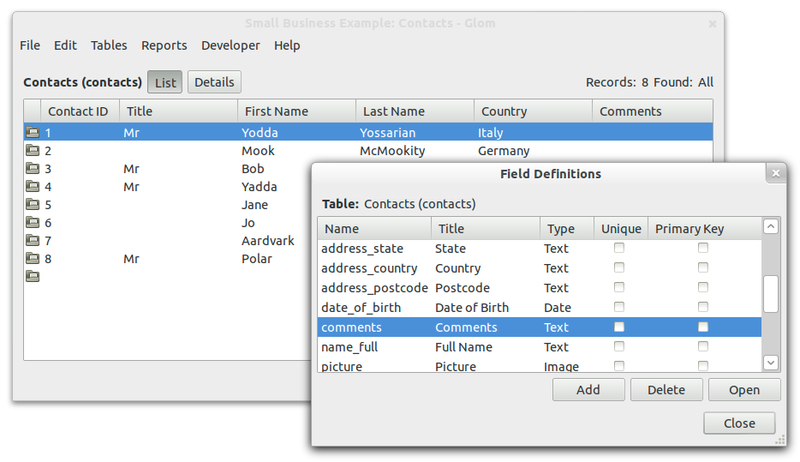Open record icon for contact 3 Bob

[33, 168]
